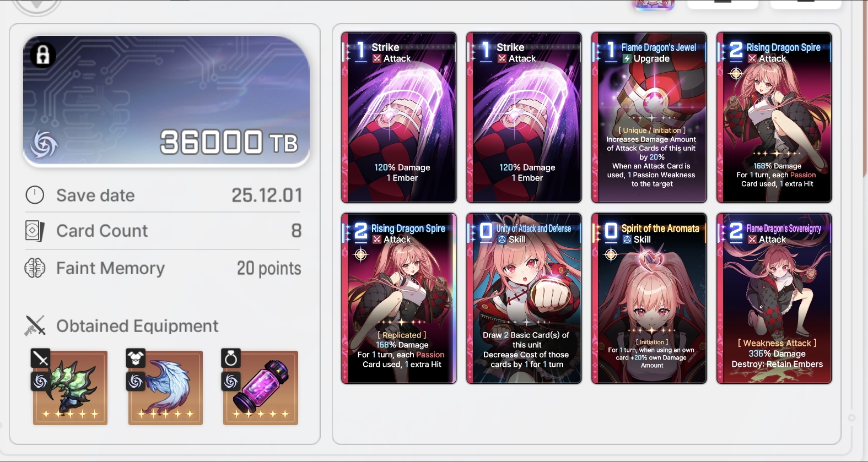Image resolution: width=868 pixels, height=462 pixels.
Task: Select the Replicated Rising Dragon Spire card
Action: [x=399, y=298]
